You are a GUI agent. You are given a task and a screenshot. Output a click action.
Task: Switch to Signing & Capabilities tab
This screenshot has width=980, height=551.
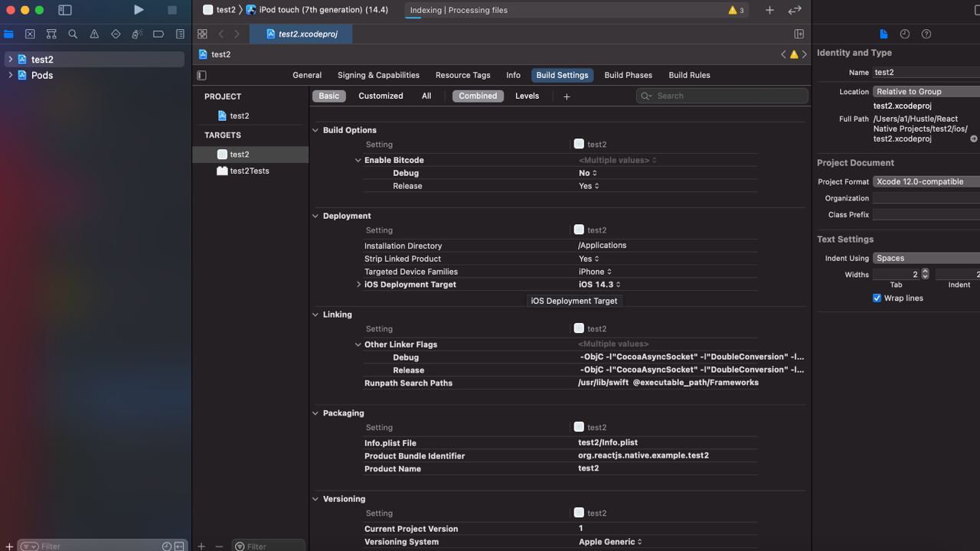tap(378, 75)
